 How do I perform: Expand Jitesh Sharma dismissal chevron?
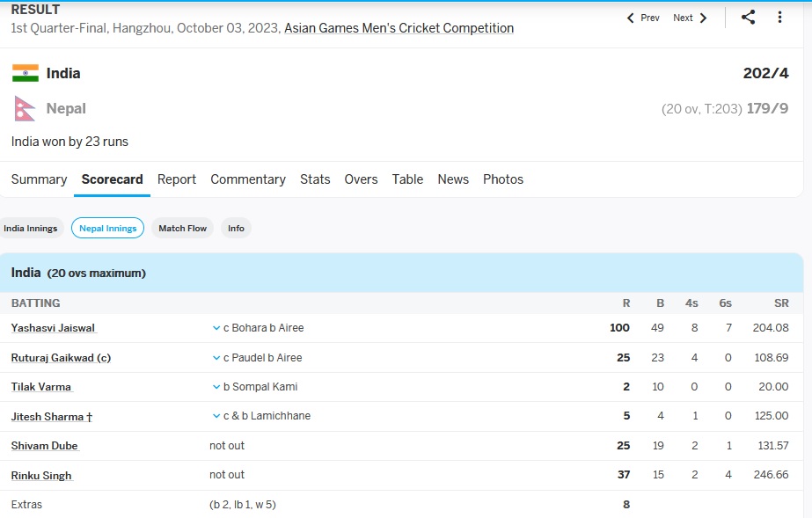[216, 416]
